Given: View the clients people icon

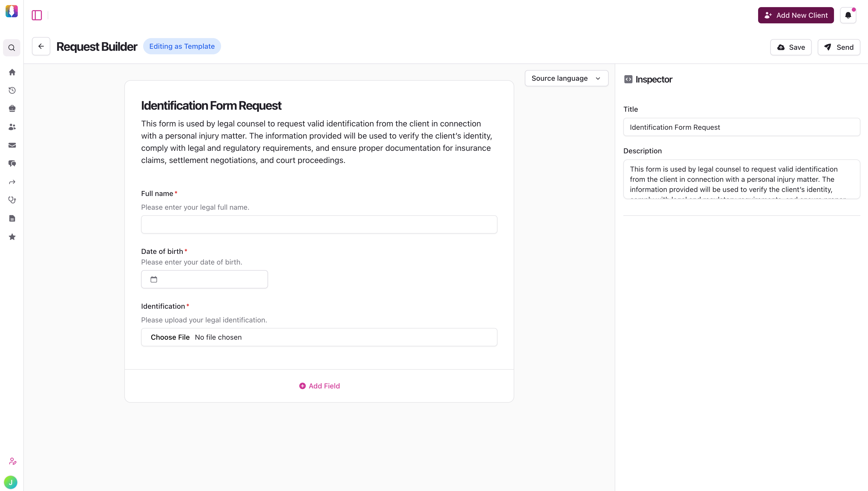Looking at the screenshot, I should 12,127.
